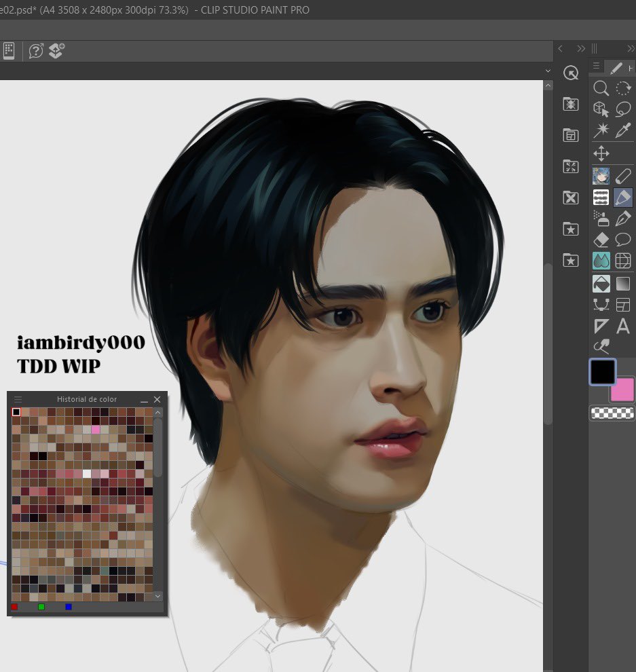
Task: Select the Operation object cube tool
Action: coord(601,109)
